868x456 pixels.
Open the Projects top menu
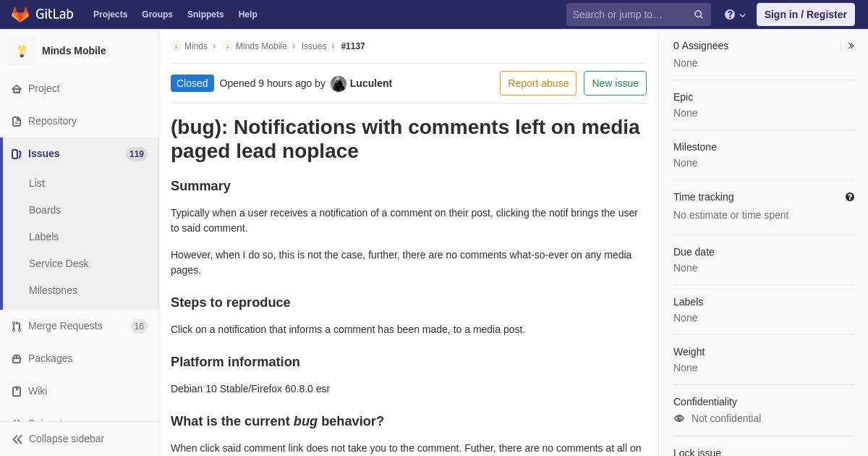pyautogui.click(x=110, y=14)
